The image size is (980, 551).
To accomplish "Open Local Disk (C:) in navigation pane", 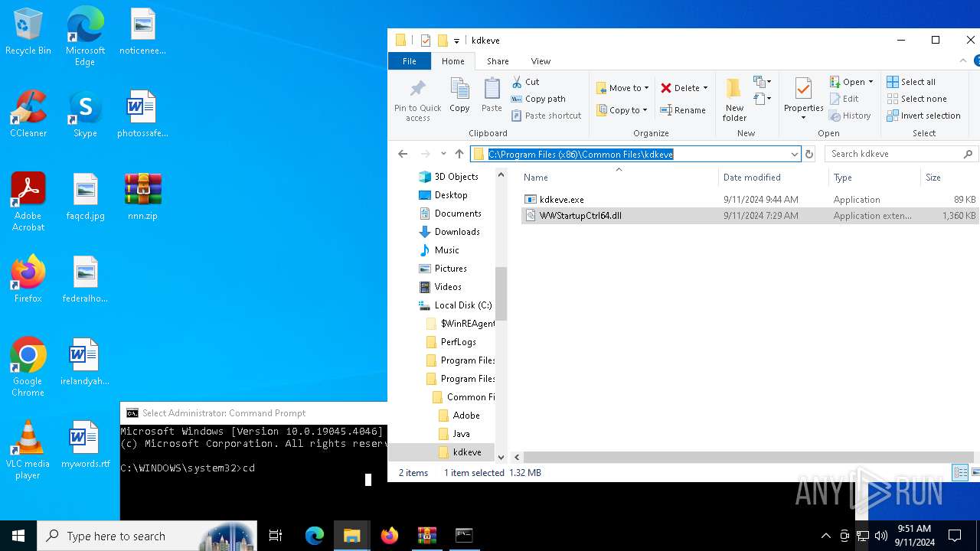I will pos(462,305).
